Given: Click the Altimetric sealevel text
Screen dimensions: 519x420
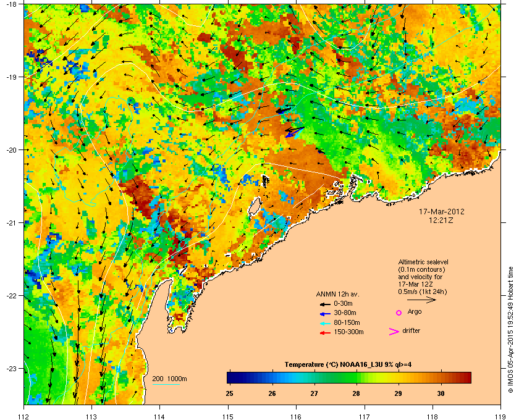Looking at the screenshot, I should point(423,262).
